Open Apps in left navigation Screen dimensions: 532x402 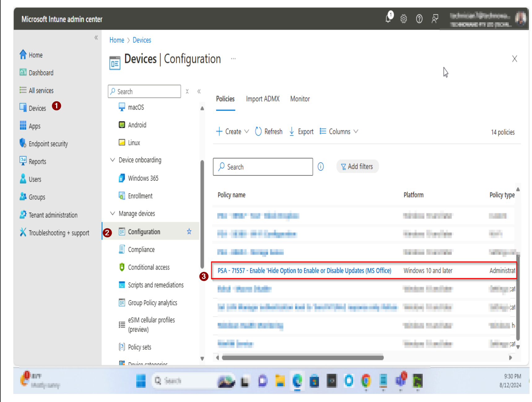(x=30, y=126)
